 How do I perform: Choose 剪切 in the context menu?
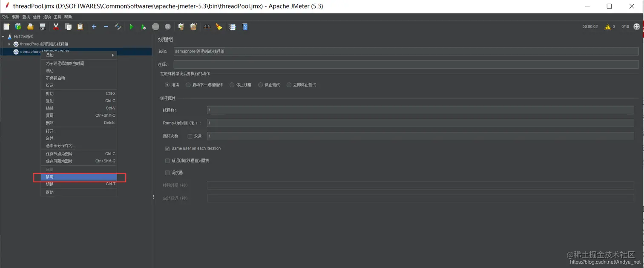coord(78,93)
